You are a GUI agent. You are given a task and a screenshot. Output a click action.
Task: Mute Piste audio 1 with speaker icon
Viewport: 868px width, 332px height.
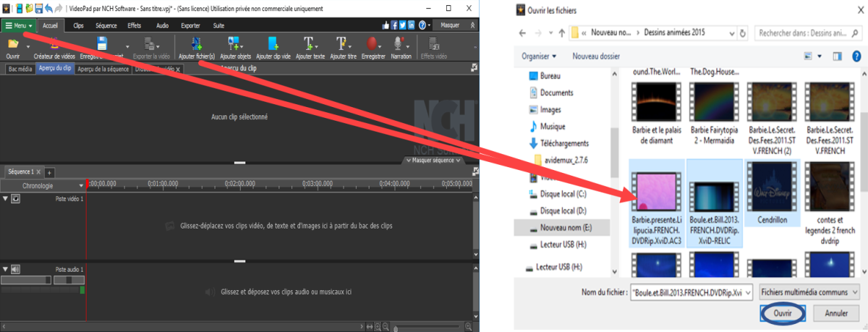16,269
